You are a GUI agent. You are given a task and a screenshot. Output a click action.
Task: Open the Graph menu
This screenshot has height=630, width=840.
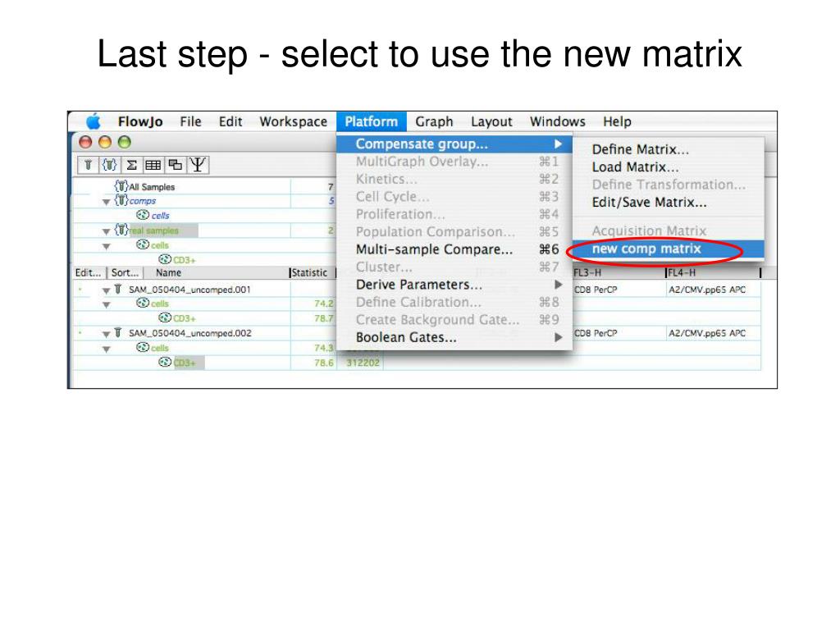click(x=435, y=121)
